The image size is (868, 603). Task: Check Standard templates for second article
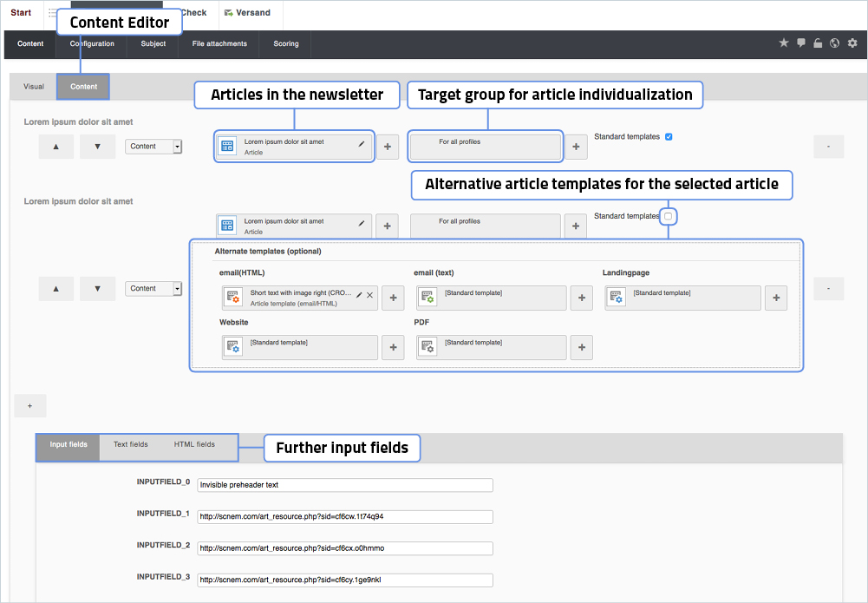click(668, 216)
